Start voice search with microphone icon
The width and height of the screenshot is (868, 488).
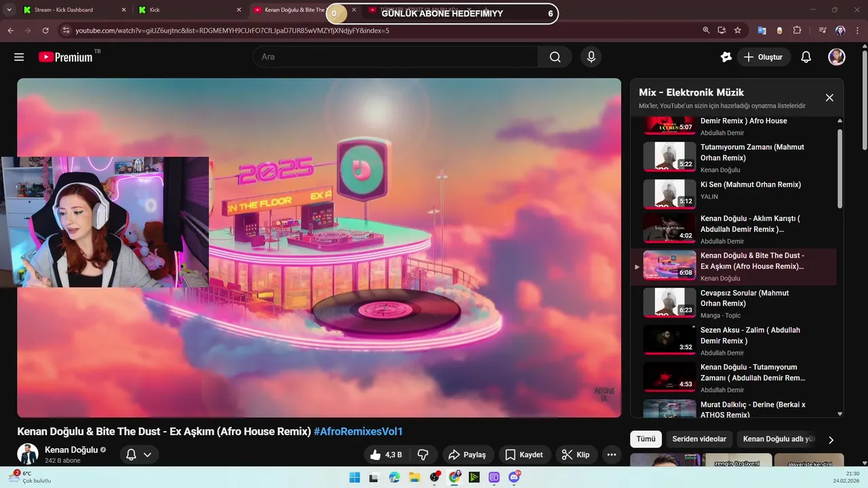point(591,57)
